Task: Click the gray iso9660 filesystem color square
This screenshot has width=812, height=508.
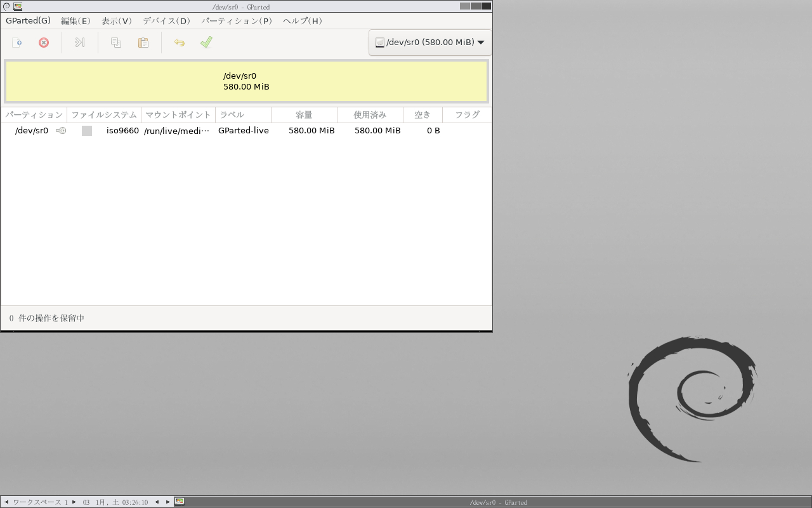Action: pyautogui.click(x=87, y=131)
